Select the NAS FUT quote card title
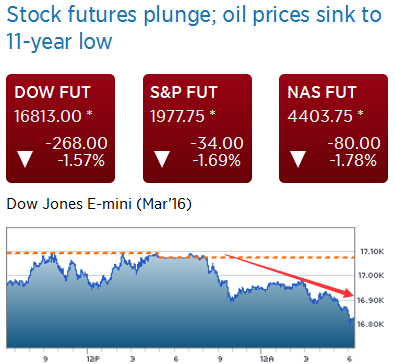 pyautogui.click(x=322, y=92)
